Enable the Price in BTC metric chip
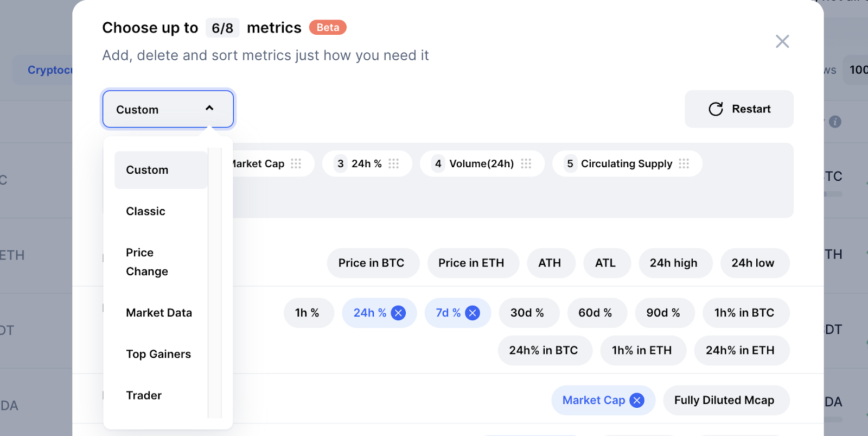Viewport: 868px width, 436px height. tap(373, 263)
